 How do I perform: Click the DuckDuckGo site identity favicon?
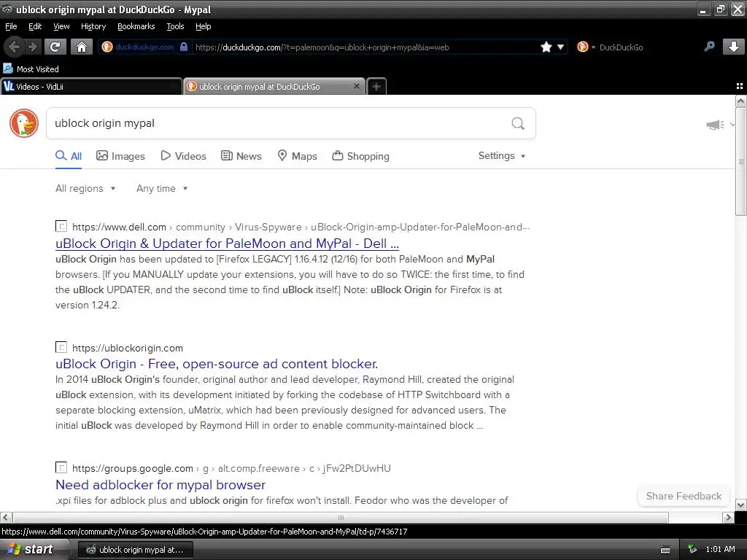(x=107, y=47)
